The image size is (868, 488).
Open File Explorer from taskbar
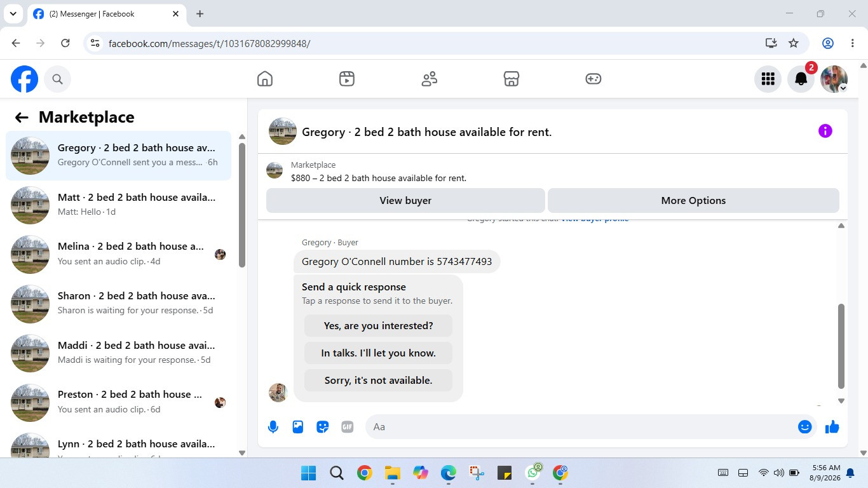(392, 473)
